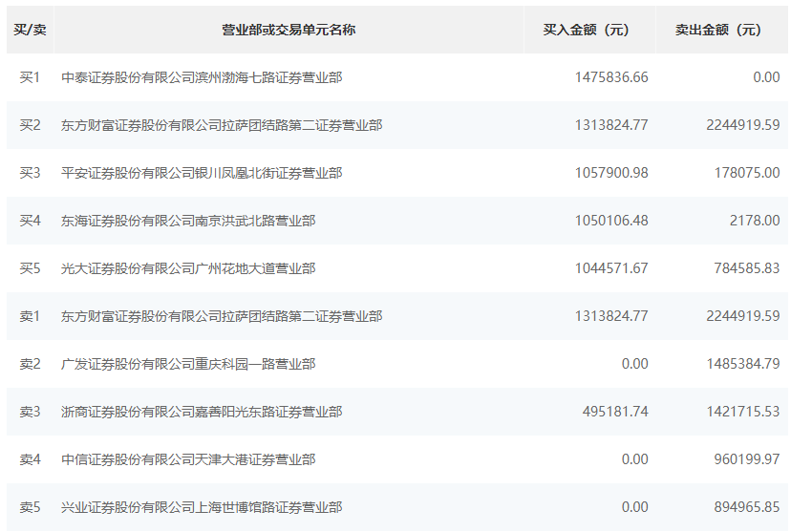Click 光大证券股份有限公司广州花地大道营业部

pos(188,268)
